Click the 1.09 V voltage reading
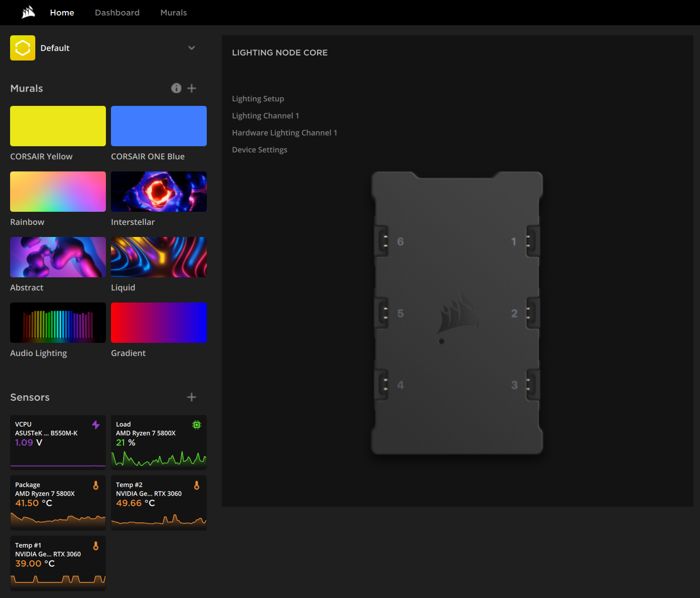700x598 pixels. (x=29, y=443)
